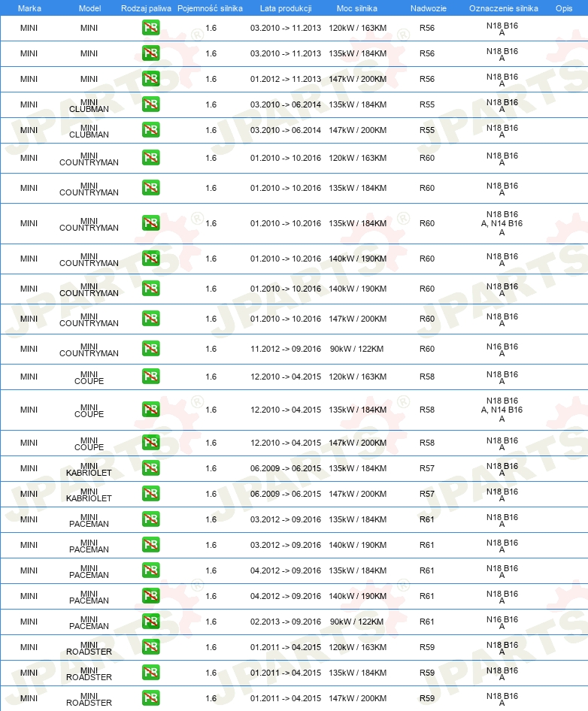Click 'N16 B16 A' engine code in Countryman row
588x711 pixels.
pos(502,349)
